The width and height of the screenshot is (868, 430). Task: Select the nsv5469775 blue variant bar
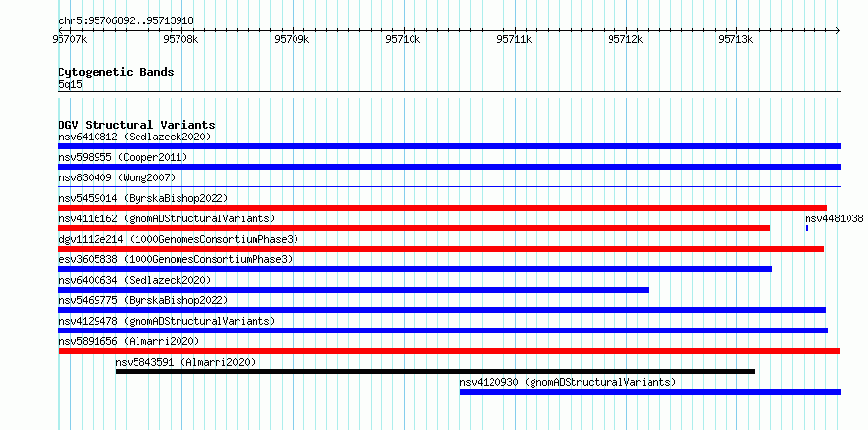[442, 310]
